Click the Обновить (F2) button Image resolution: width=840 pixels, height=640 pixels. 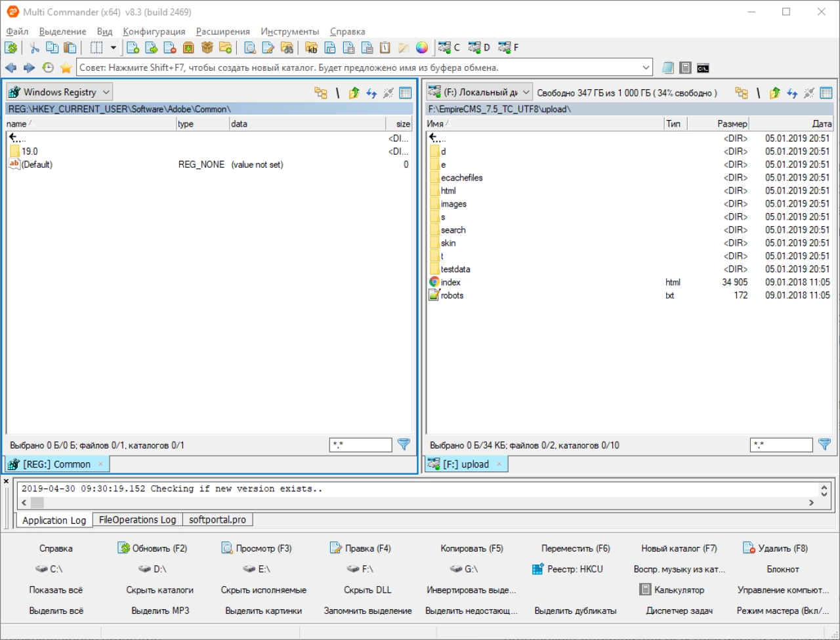tap(153, 548)
